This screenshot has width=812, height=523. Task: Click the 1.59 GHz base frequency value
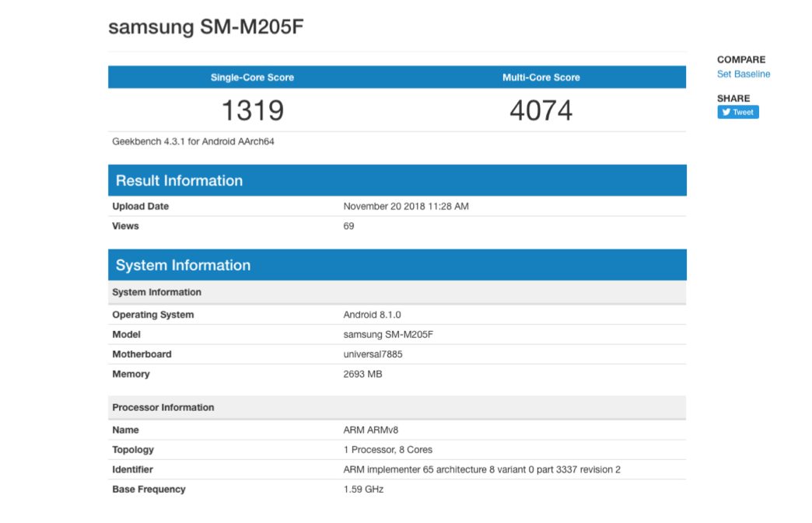click(x=363, y=489)
